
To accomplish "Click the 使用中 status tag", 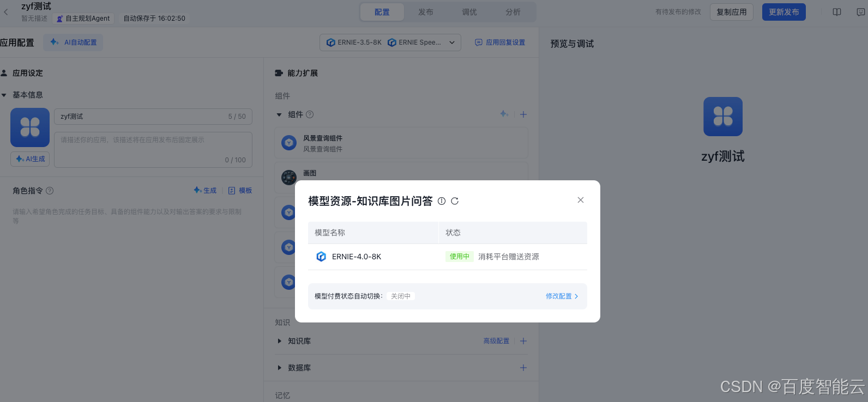I will (x=460, y=257).
